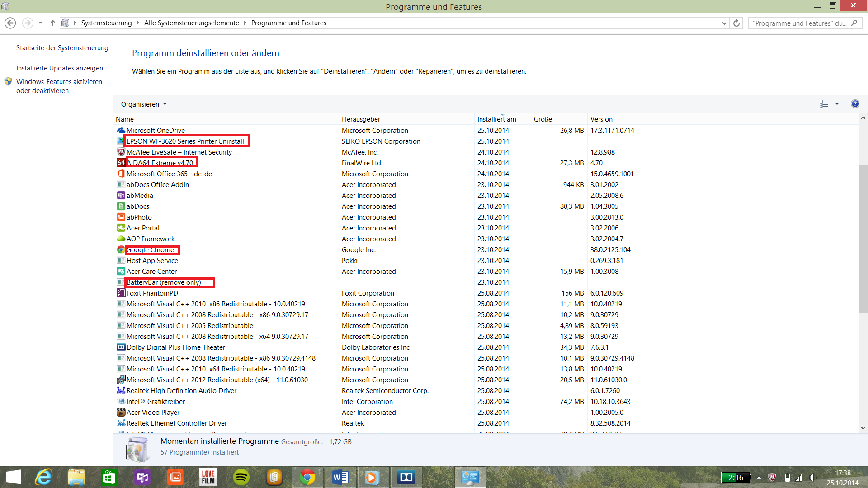Viewport: 868px width, 488px height.
Task: Click the refresh address bar icon
Action: 736,23
